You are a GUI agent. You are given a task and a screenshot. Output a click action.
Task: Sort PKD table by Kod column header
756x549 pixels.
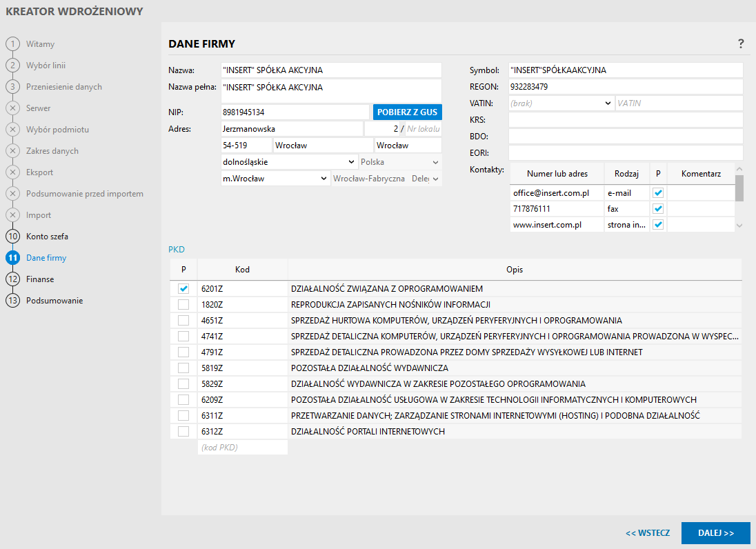pyautogui.click(x=243, y=270)
